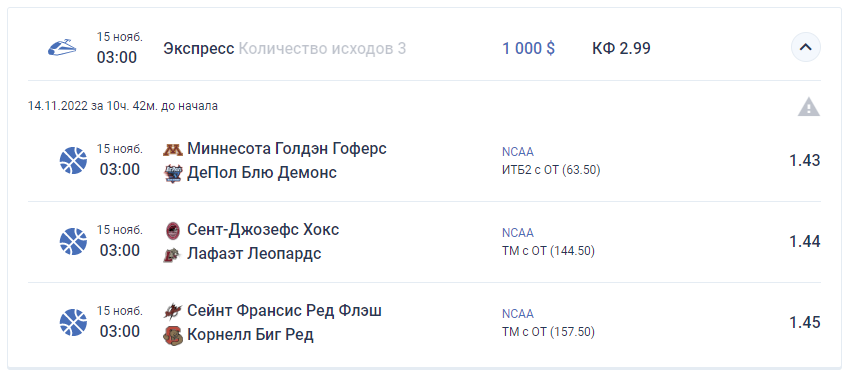Click the ДеПол Блю Демонс team logo

[172, 173]
